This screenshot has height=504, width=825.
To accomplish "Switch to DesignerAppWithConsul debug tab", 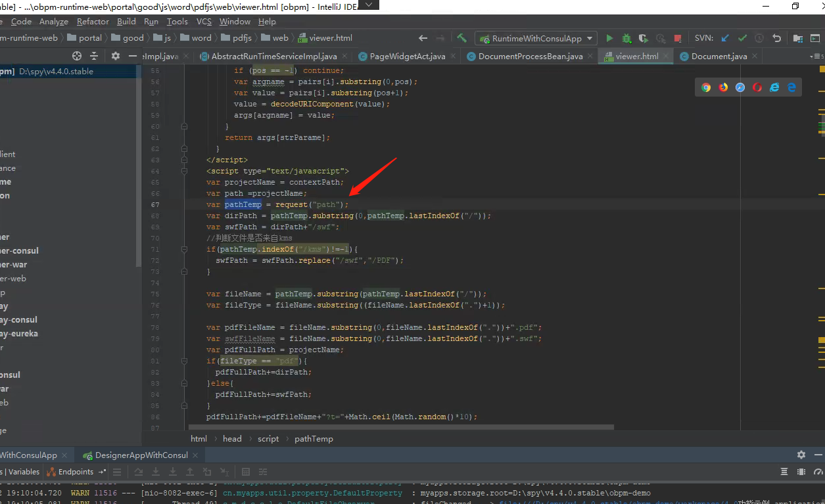I will point(141,455).
